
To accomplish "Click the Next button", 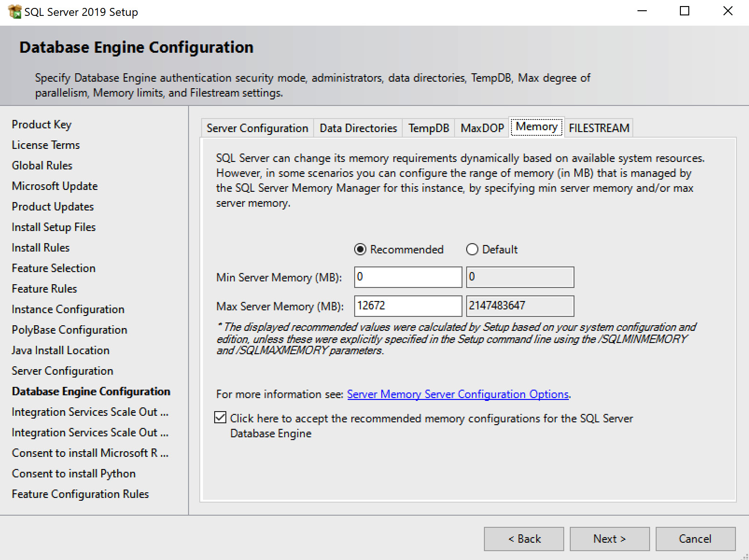I will click(x=609, y=539).
